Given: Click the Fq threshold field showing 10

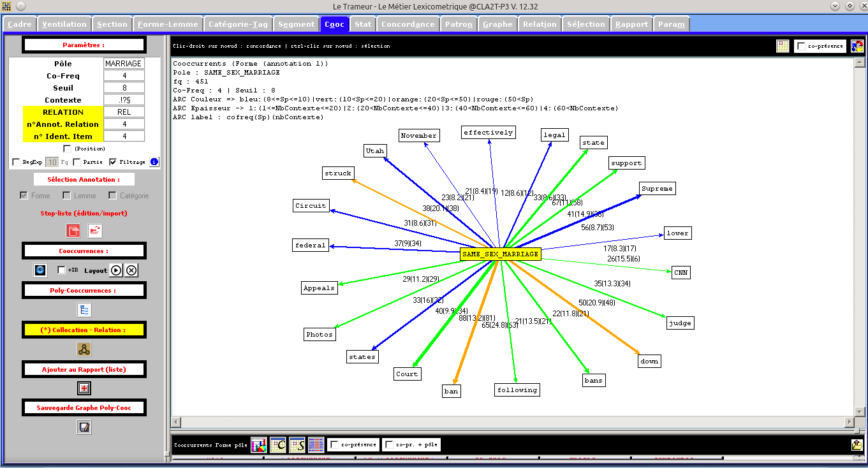Looking at the screenshot, I should [x=52, y=162].
